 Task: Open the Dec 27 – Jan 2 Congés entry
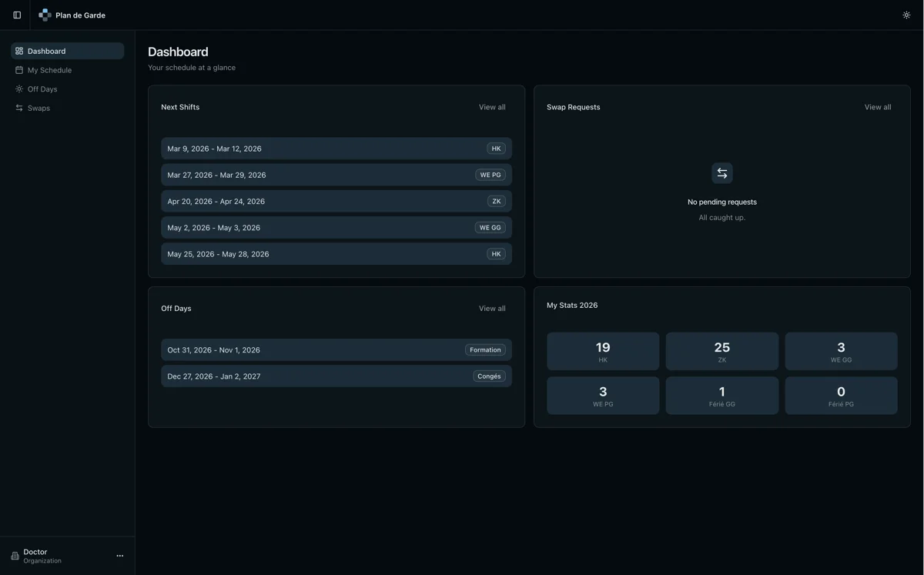pos(323,376)
